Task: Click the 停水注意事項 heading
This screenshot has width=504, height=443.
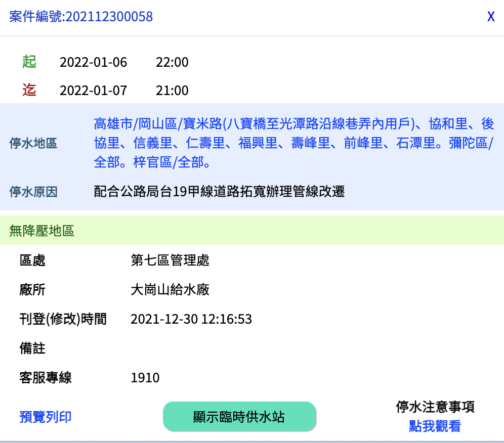Action: pyautogui.click(x=435, y=407)
